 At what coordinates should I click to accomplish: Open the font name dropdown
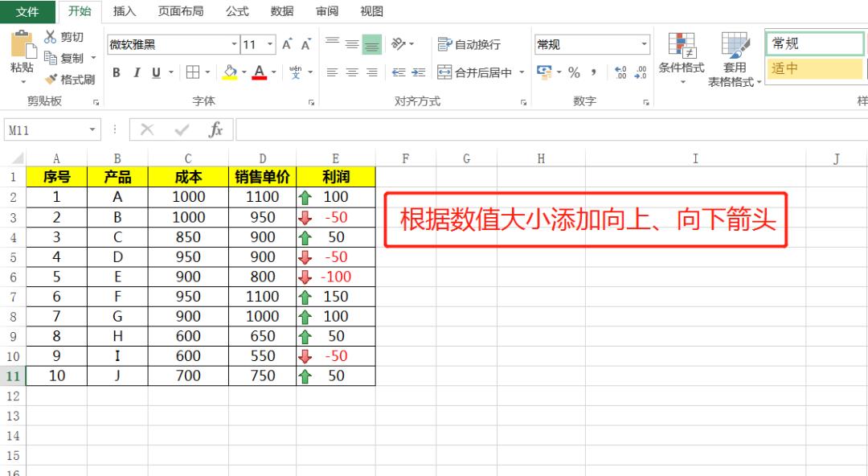click(x=234, y=44)
